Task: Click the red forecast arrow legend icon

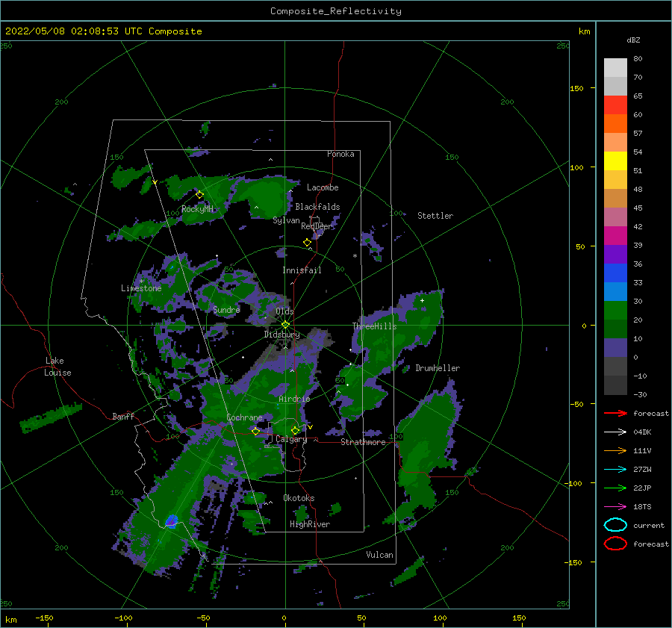Action: point(615,413)
